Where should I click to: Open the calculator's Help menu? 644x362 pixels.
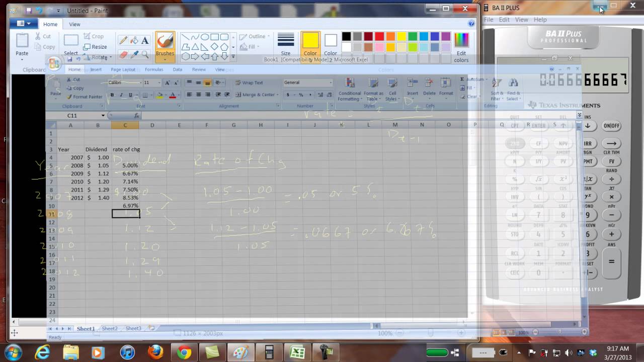coord(540,20)
